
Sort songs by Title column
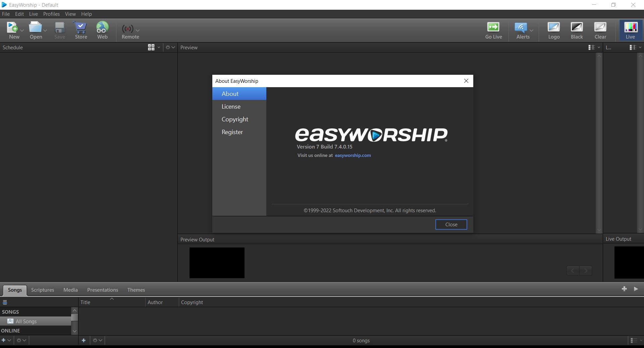112,302
